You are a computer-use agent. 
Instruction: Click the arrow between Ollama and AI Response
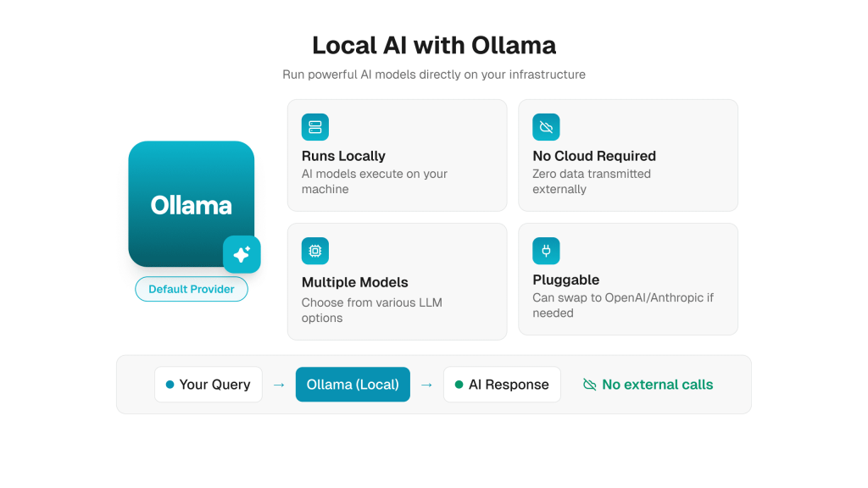point(426,385)
